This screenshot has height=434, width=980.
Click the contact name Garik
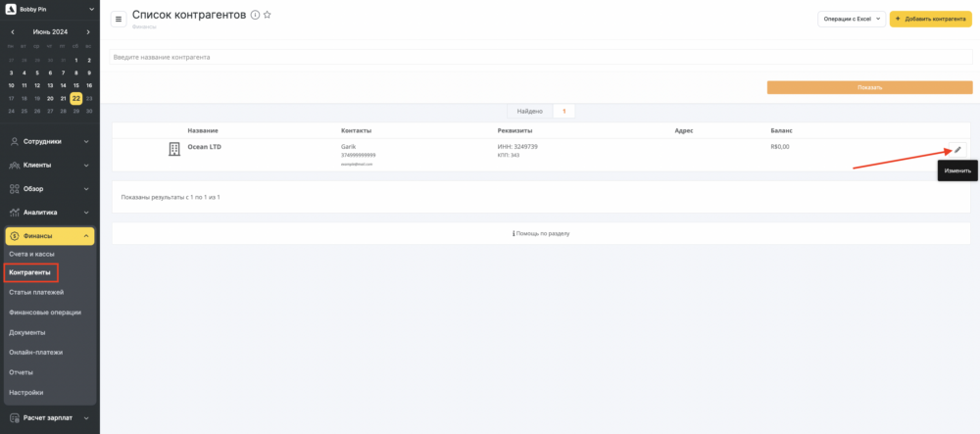pyautogui.click(x=348, y=147)
